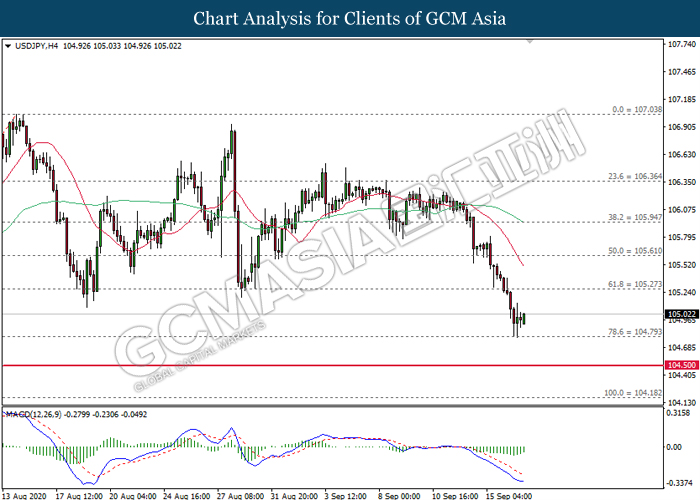700x500 pixels.
Task: Select the red horizontal line at 104.500
Action: pos(333,366)
